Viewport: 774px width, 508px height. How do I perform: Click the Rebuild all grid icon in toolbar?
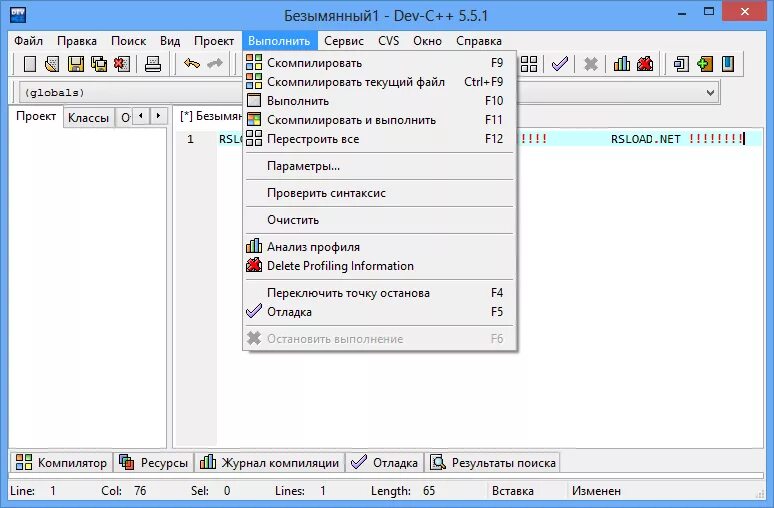pyautogui.click(x=529, y=64)
